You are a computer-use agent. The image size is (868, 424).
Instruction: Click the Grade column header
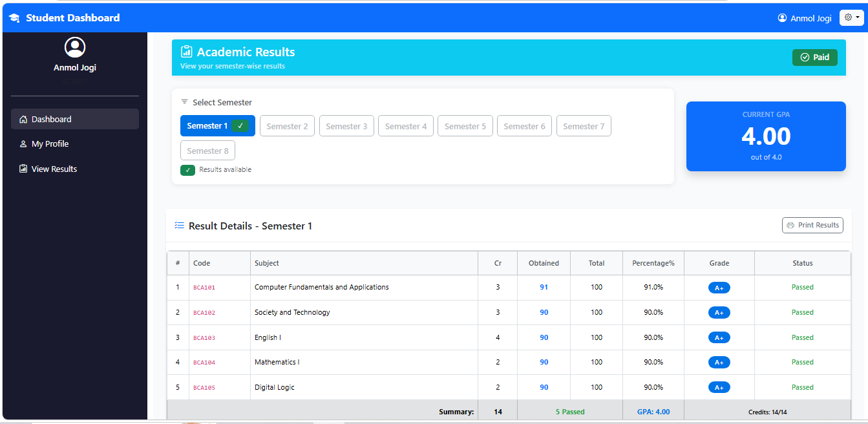[x=719, y=263]
